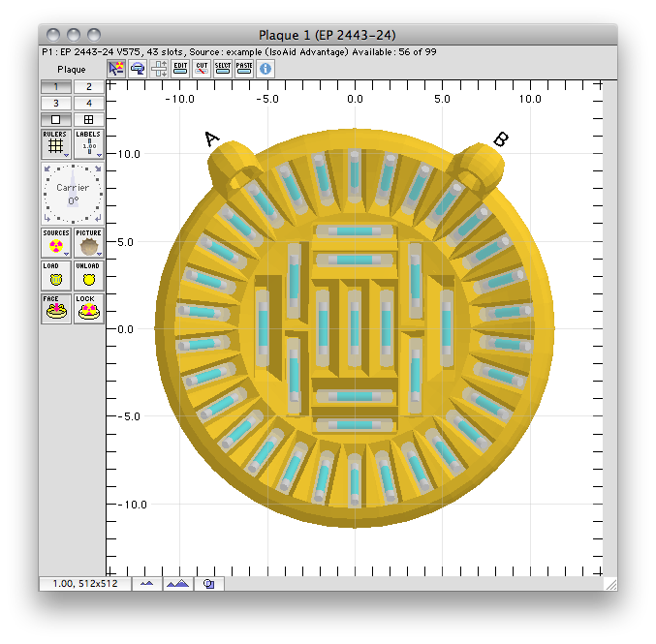Open the RULERS grid options
This screenshot has width=656, height=644.
[x=56, y=144]
